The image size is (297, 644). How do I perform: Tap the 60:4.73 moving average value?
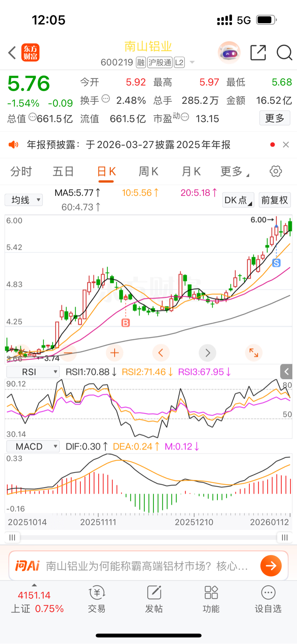tap(81, 207)
